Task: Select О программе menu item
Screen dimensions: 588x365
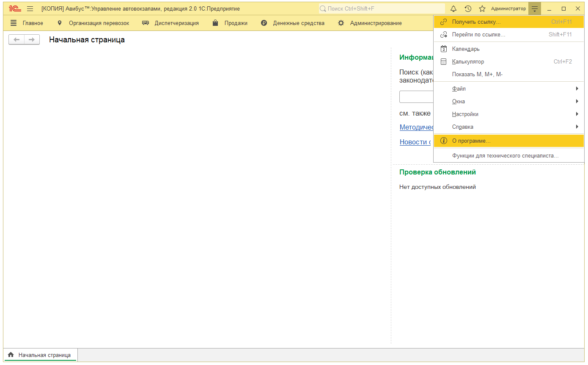Action: pos(471,141)
